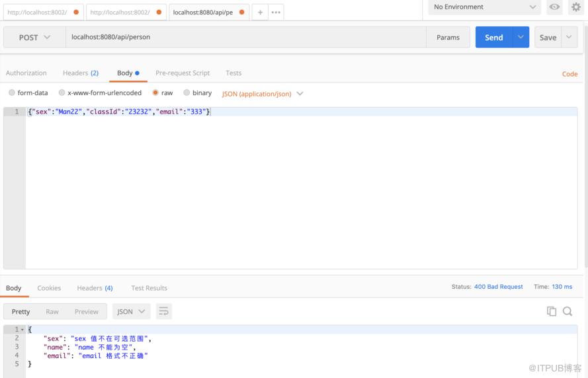Screen dimensions: 588x378
Task: Switch response view to Raw
Action: [52, 311]
